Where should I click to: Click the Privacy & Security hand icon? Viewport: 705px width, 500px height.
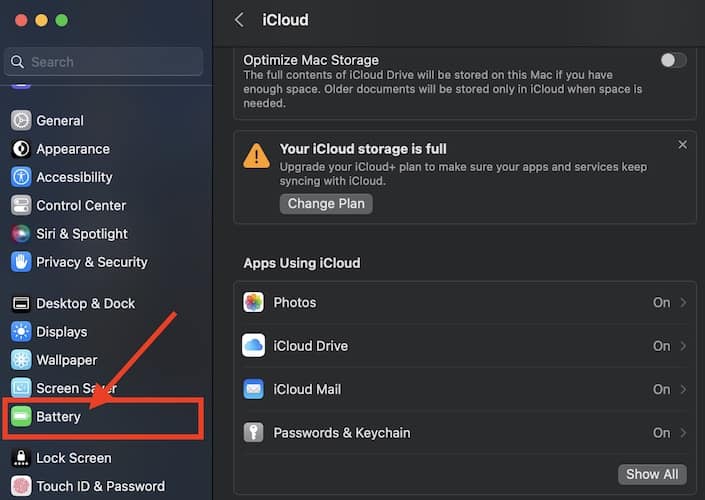[x=21, y=262]
